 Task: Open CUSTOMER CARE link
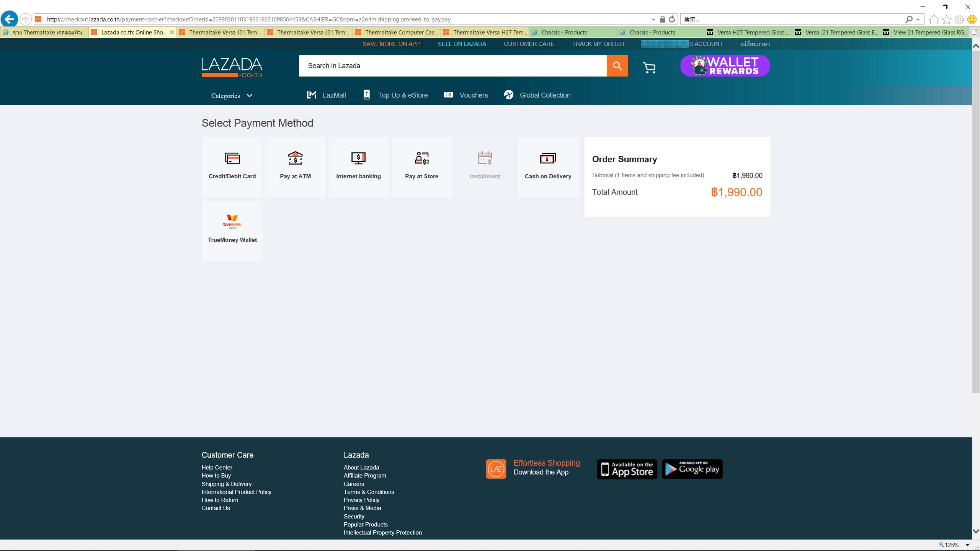pos(529,44)
